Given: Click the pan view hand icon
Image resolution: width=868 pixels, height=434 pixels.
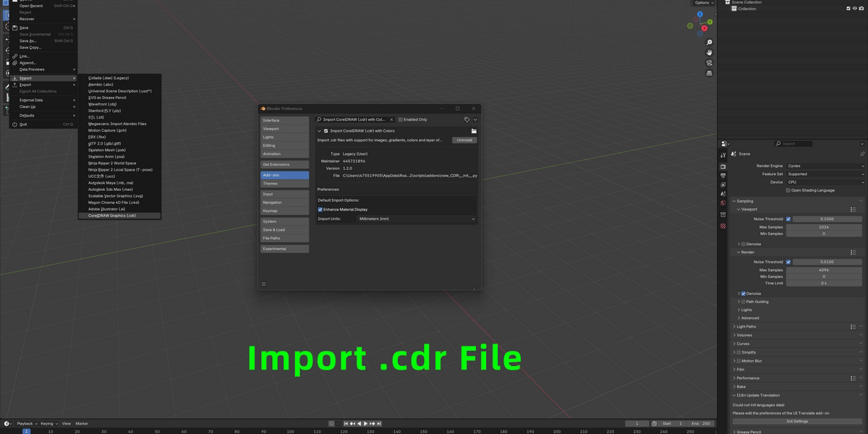Looking at the screenshot, I should pyautogui.click(x=710, y=52).
